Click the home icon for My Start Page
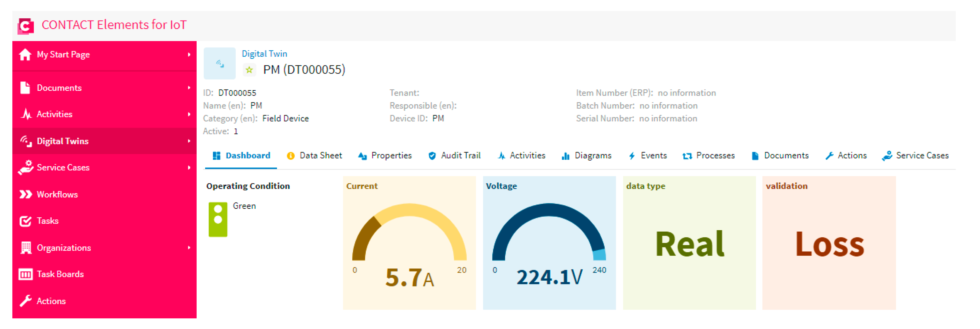Screen dimensions: 980x329 [25, 55]
